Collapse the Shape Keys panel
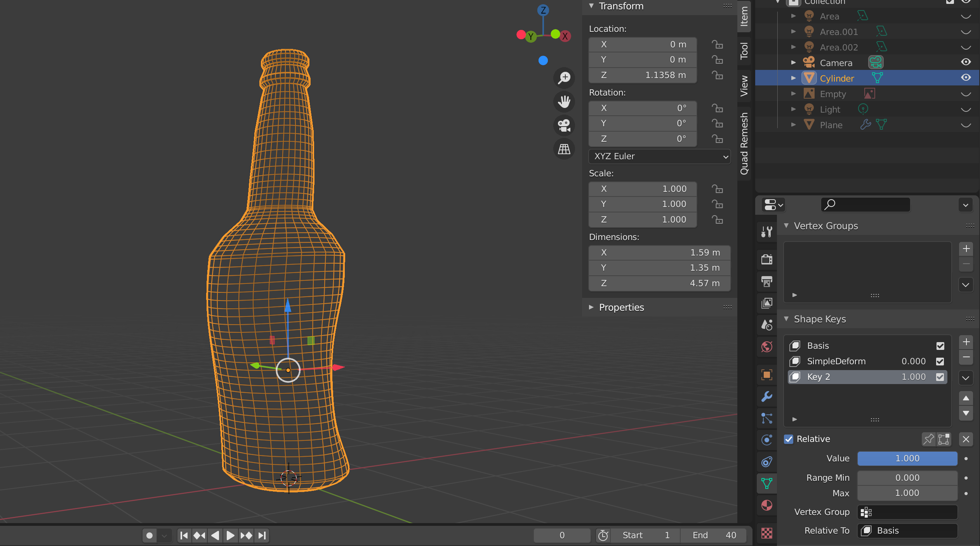The width and height of the screenshot is (980, 546). tap(786, 319)
